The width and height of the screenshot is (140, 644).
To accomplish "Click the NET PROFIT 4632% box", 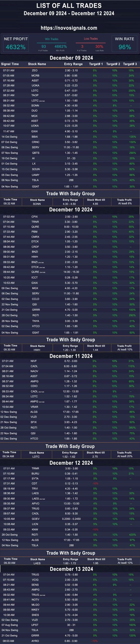I will [x=16, y=44].
